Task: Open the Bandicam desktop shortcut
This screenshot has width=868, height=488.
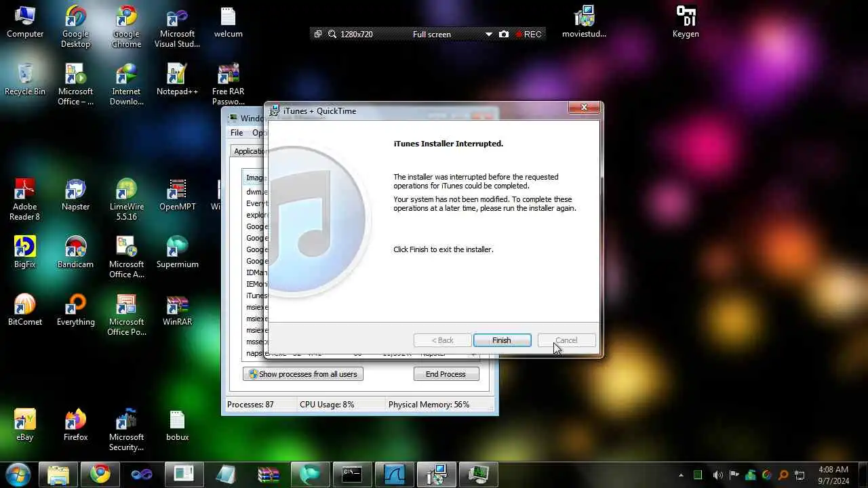Action: (75, 252)
